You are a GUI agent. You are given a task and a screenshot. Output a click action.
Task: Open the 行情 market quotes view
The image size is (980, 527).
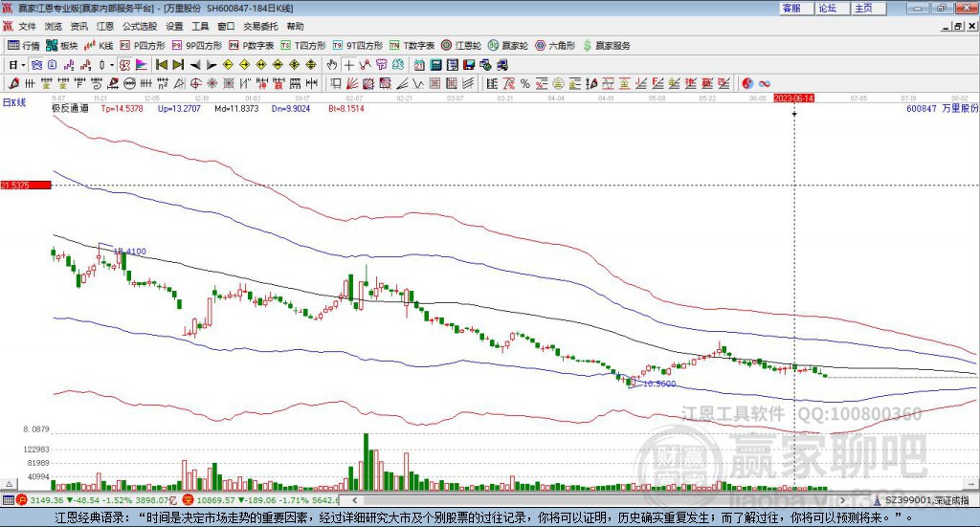[24, 46]
